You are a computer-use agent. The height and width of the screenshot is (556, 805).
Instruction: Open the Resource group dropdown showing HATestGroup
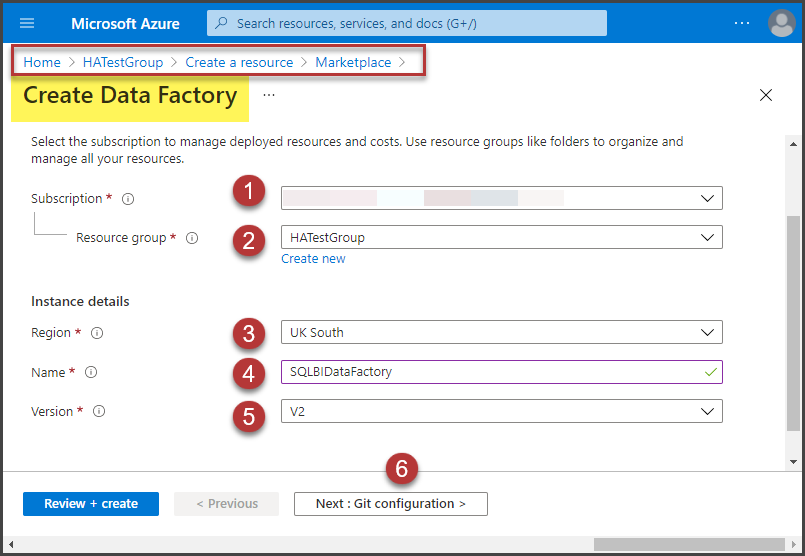tap(502, 237)
